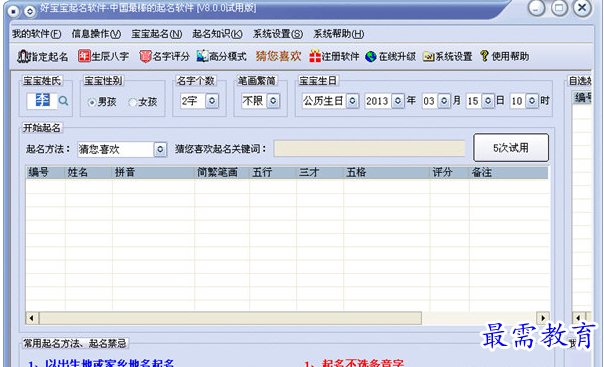The height and width of the screenshot is (367, 604).
Task: Open the birth month 03 dropdown
Action: coord(444,101)
